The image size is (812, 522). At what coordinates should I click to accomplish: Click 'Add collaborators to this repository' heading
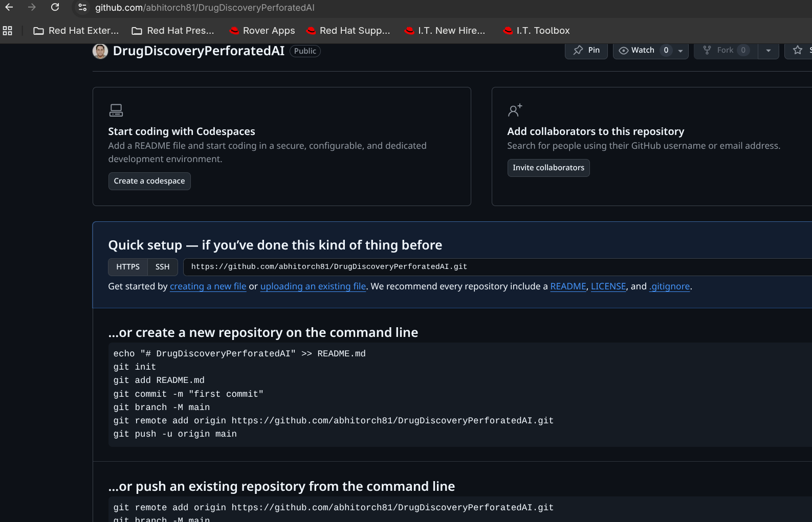coord(596,131)
